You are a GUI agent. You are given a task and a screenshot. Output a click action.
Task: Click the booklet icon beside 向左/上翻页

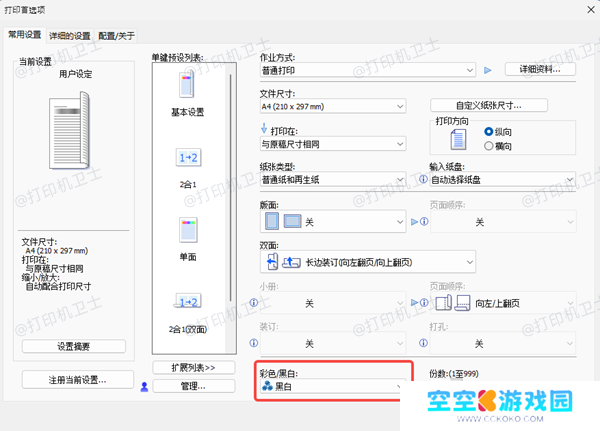pos(443,303)
